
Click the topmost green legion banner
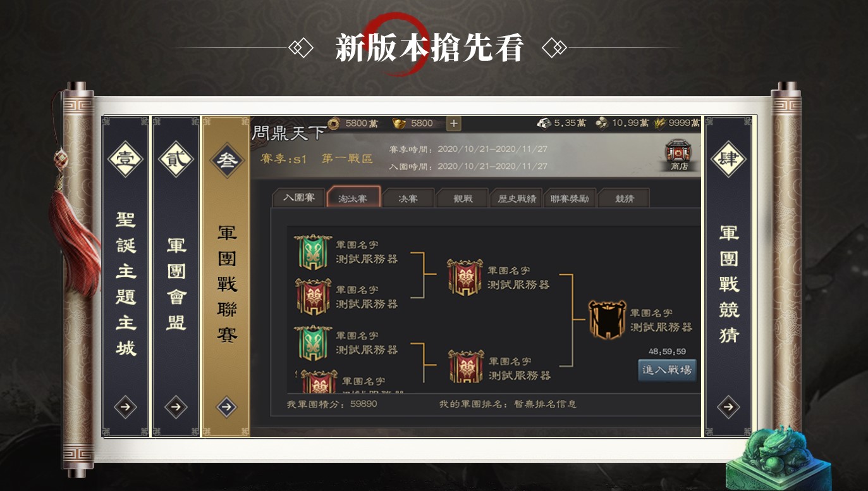click(x=313, y=252)
